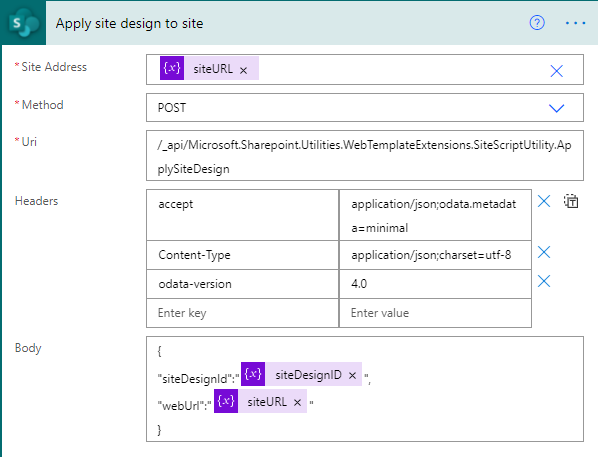The height and width of the screenshot is (457, 598).
Task: Edit the application/json;charset=utf-8 value
Action: pyautogui.click(x=435, y=255)
